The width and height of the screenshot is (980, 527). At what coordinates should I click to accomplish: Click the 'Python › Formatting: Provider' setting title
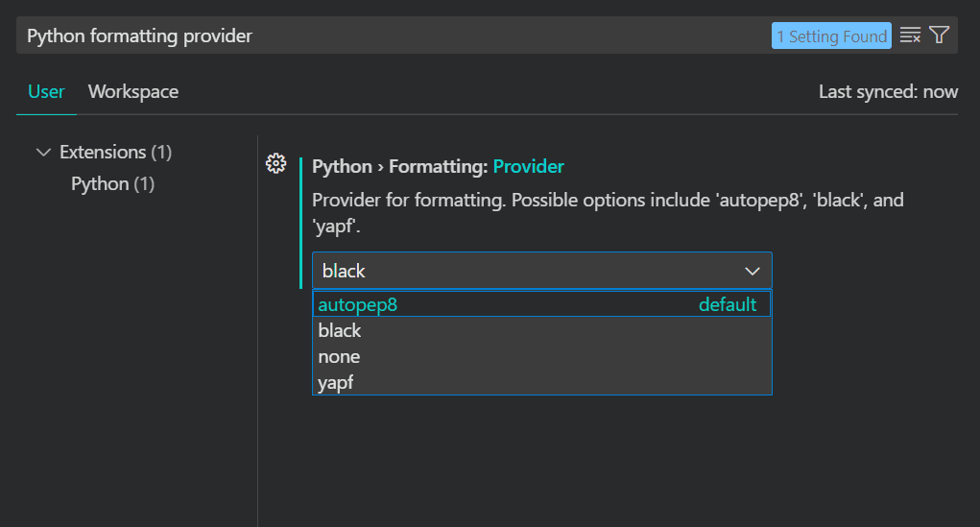[x=438, y=167]
